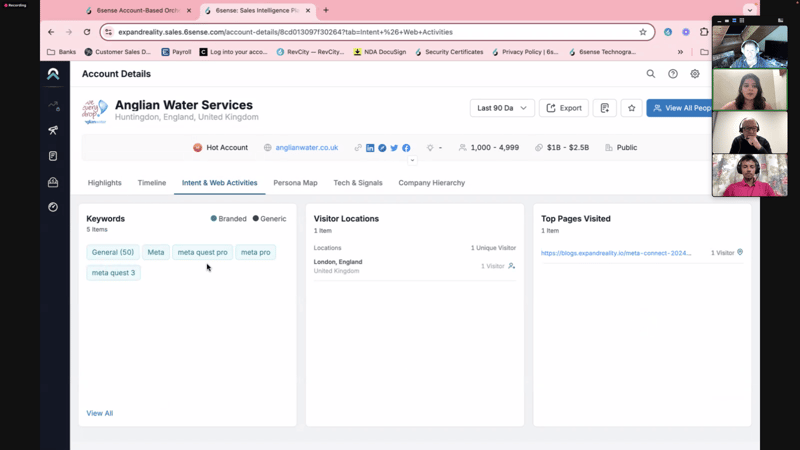
Task: Open Customer Sales D... bookmark
Action: (118, 52)
